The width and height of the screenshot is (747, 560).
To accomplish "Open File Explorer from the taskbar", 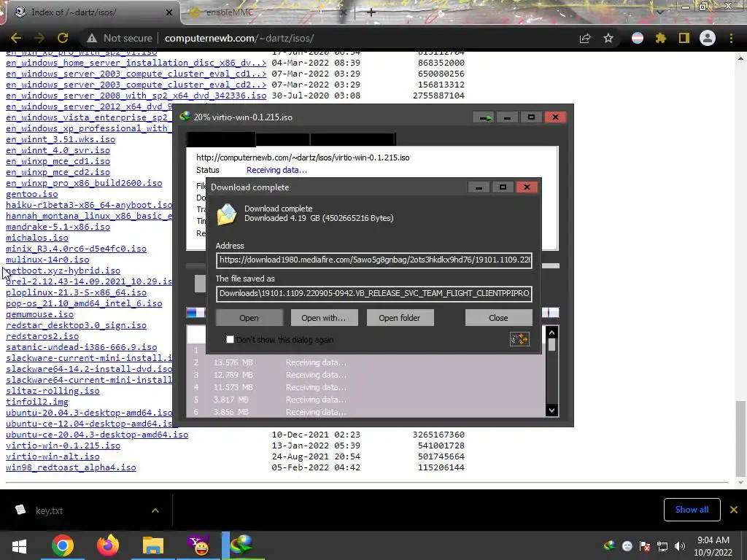I will [x=153, y=545].
